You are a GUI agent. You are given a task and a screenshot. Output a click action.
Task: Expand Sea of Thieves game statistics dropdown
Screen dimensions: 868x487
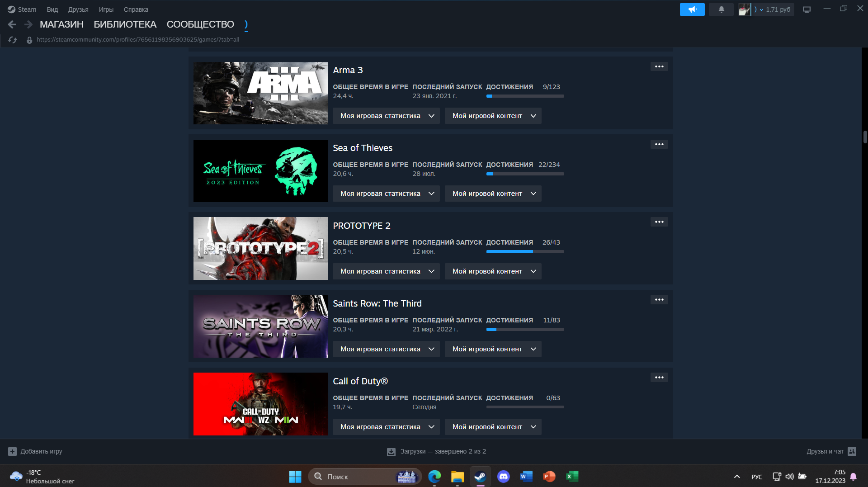tap(386, 194)
